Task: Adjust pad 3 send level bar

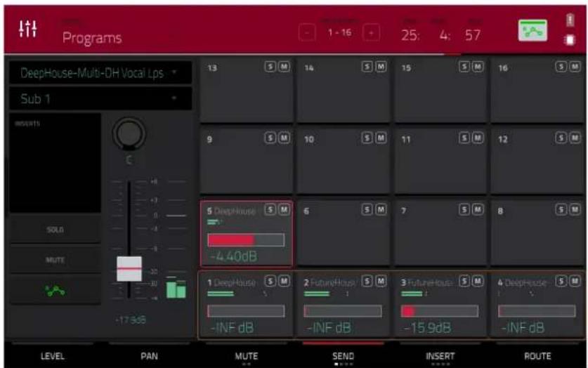Action: pos(440,311)
